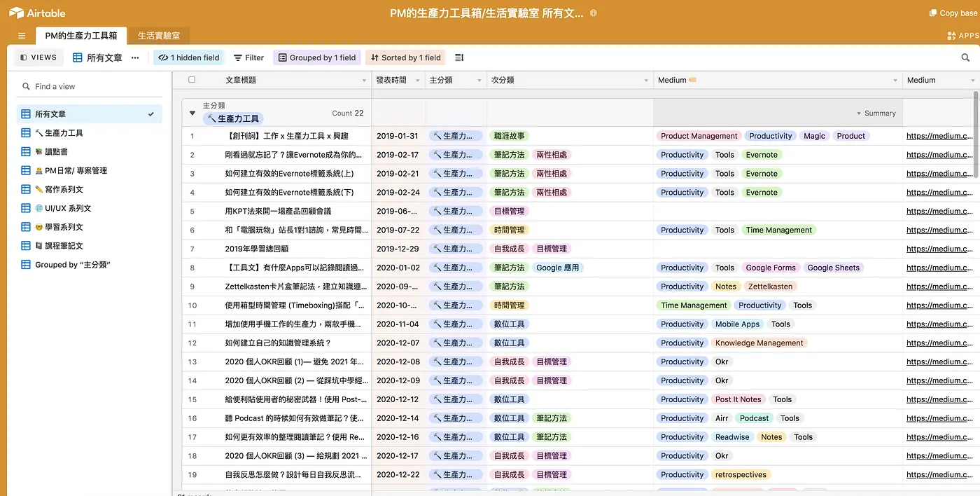Click the title 用KPT法來開一場產品回顧會議

point(278,211)
